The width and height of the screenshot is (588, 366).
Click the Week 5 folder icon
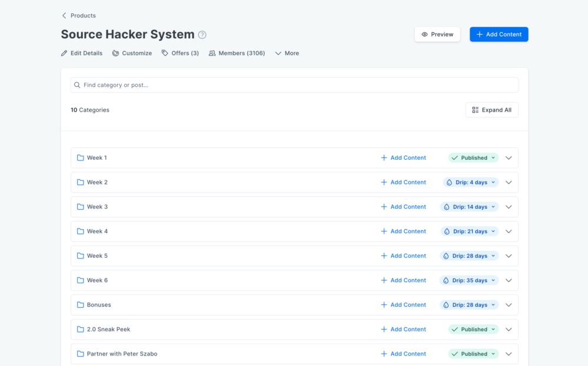pyautogui.click(x=80, y=256)
